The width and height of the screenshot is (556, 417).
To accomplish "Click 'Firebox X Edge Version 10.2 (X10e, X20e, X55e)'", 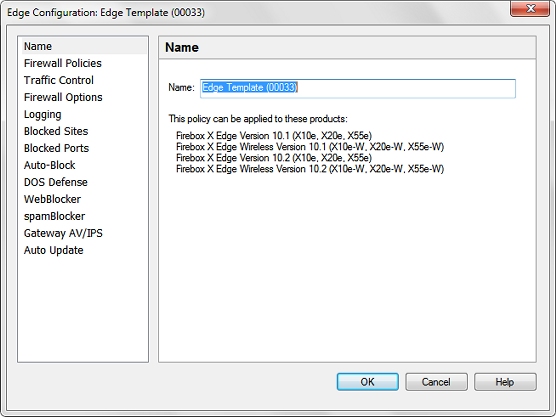I will click(x=274, y=158).
